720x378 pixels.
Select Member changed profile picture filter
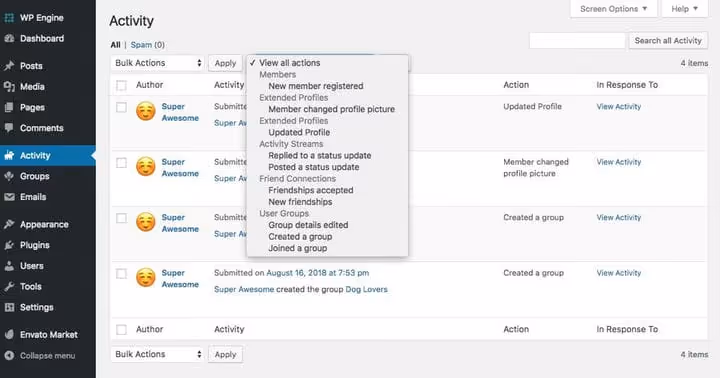pos(332,109)
